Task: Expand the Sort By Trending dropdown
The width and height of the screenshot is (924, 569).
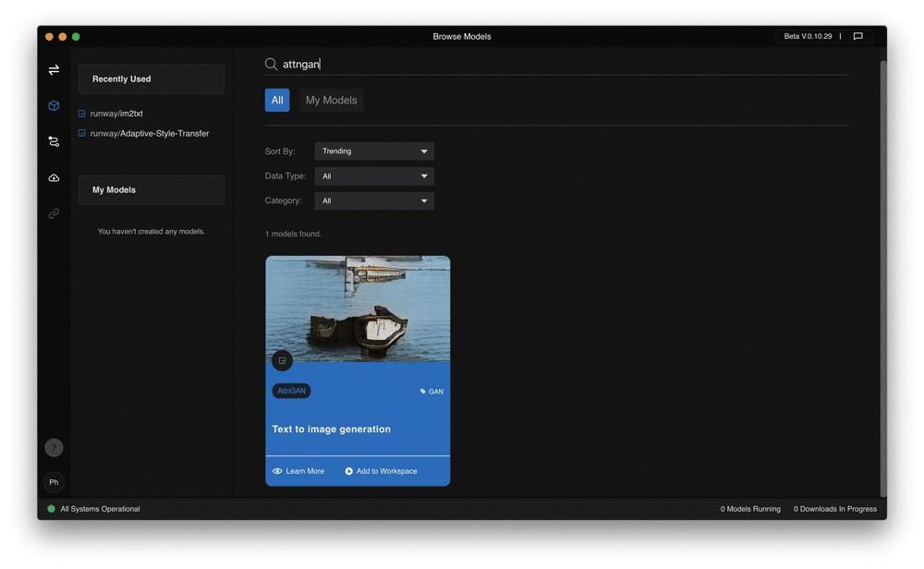Action: click(x=374, y=151)
